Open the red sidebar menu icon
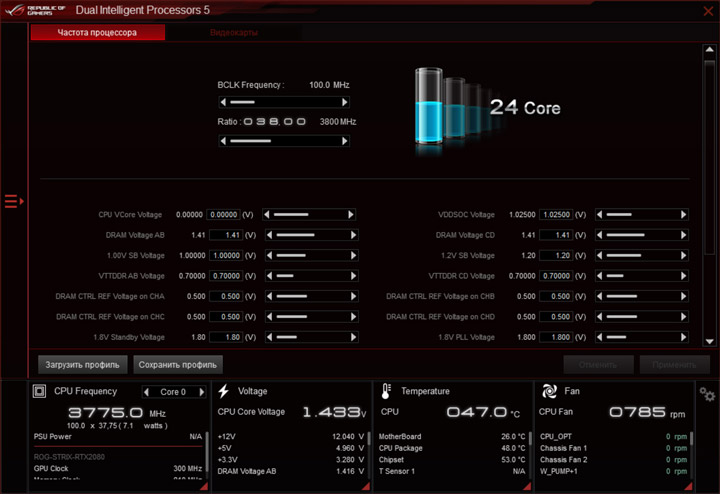This screenshot has height=494, width=720. [14, 201]
